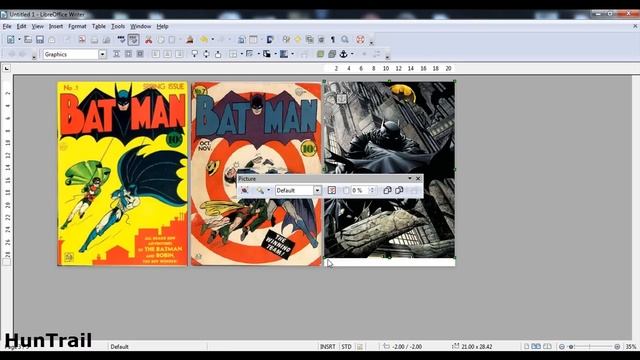The image size is (640, 360).
Task: Toggle Nonprinting Characters pilcrow icon
Action: coord(333,40)
